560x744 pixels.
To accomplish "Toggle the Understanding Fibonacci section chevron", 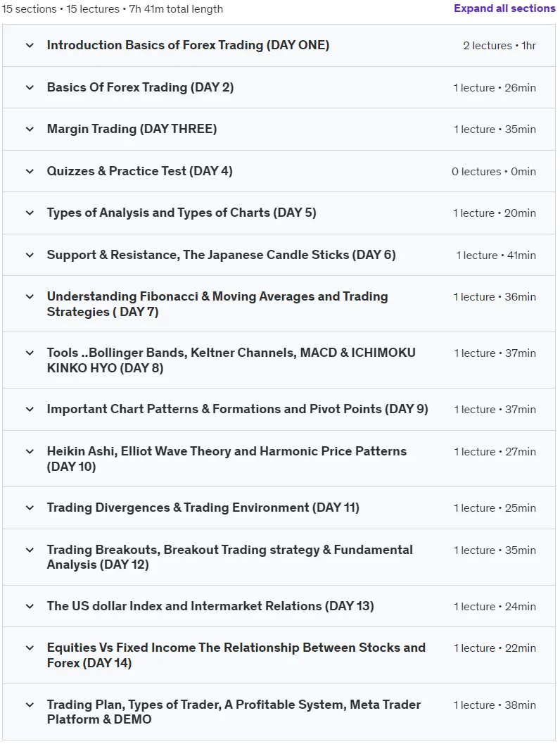I will (x=30, y=297).
